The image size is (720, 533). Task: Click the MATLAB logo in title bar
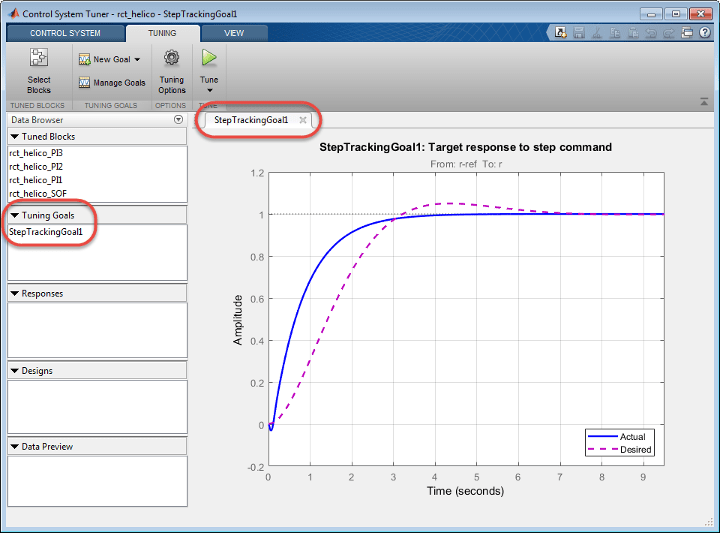[x=14, y=13]
